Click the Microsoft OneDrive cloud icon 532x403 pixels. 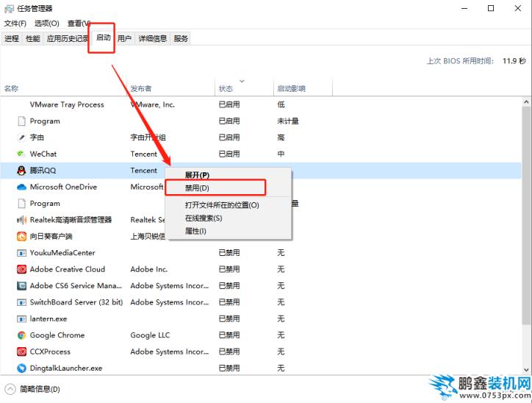pos(21,187)
